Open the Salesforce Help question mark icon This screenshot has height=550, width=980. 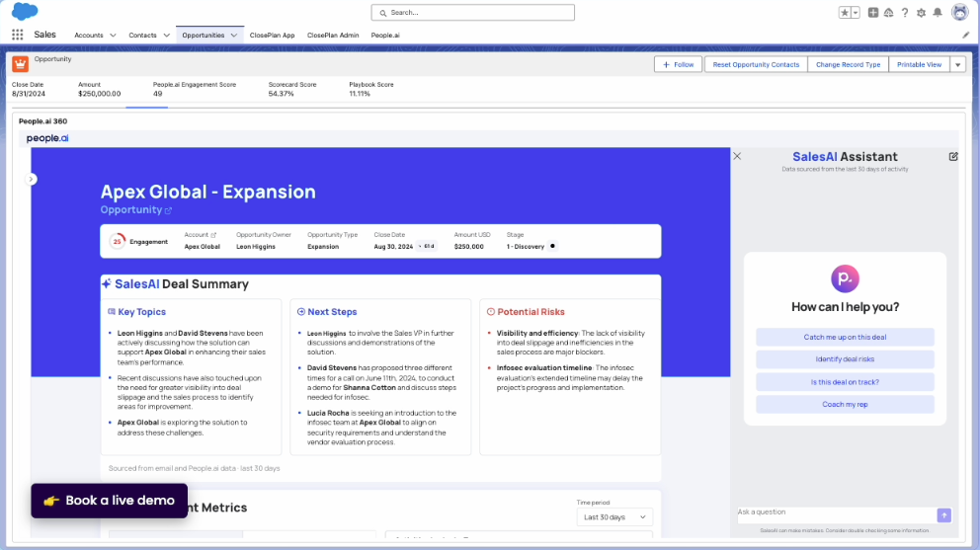click(x=904, y=13)
